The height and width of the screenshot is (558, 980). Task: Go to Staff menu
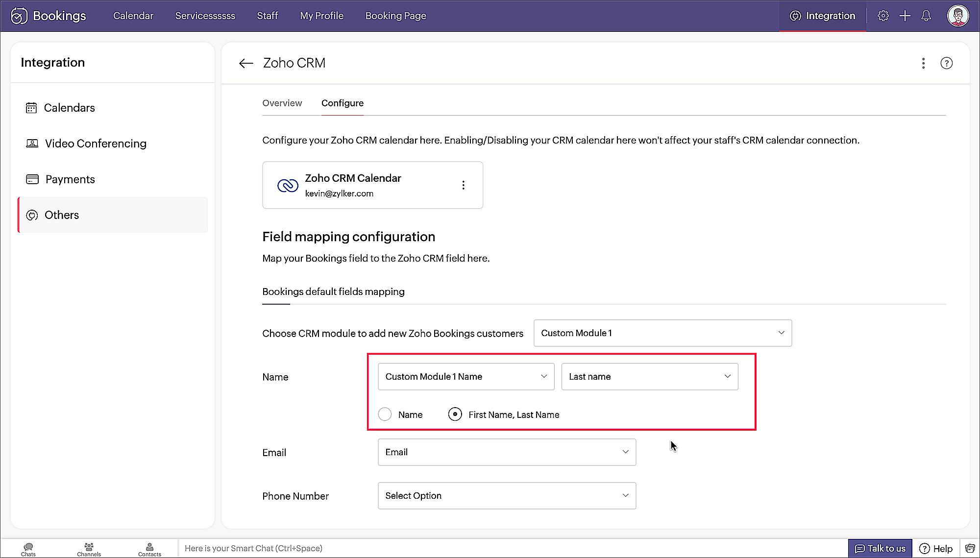(268, 16)
